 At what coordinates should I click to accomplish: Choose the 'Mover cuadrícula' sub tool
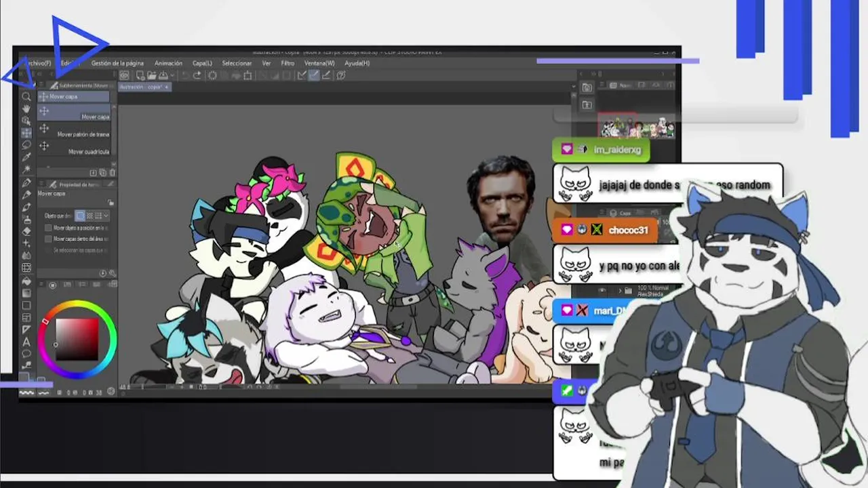click(73, 147)
